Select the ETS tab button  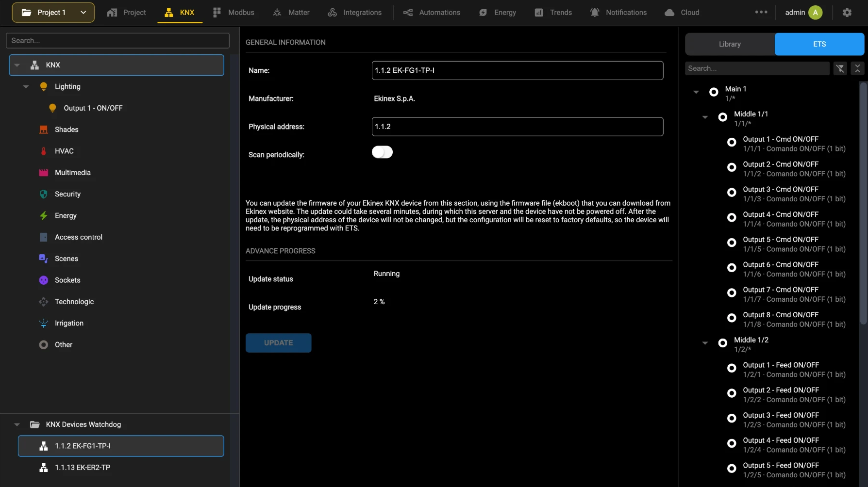tap(819, 44)
